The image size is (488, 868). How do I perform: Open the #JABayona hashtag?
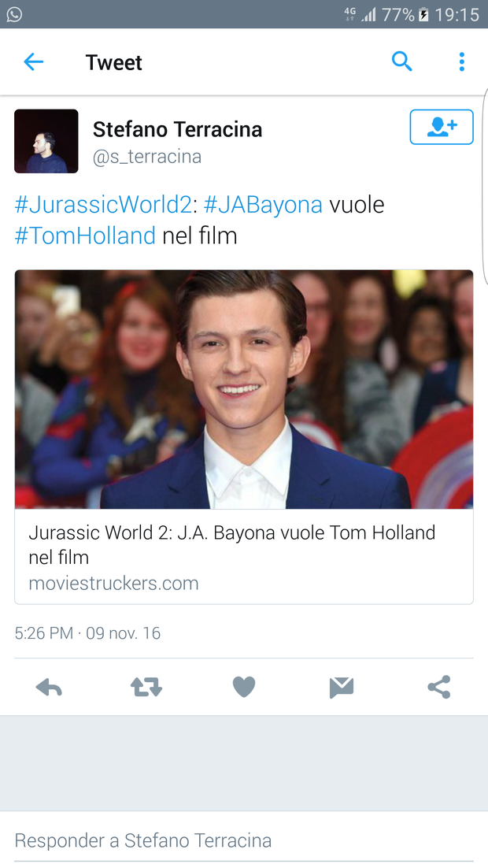(x=263, y=205)
